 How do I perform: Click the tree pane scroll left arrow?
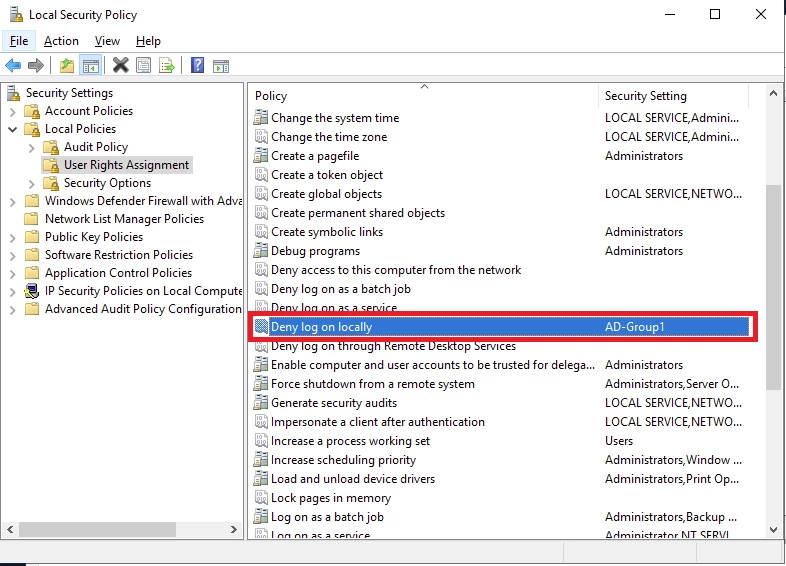point(10,529)
